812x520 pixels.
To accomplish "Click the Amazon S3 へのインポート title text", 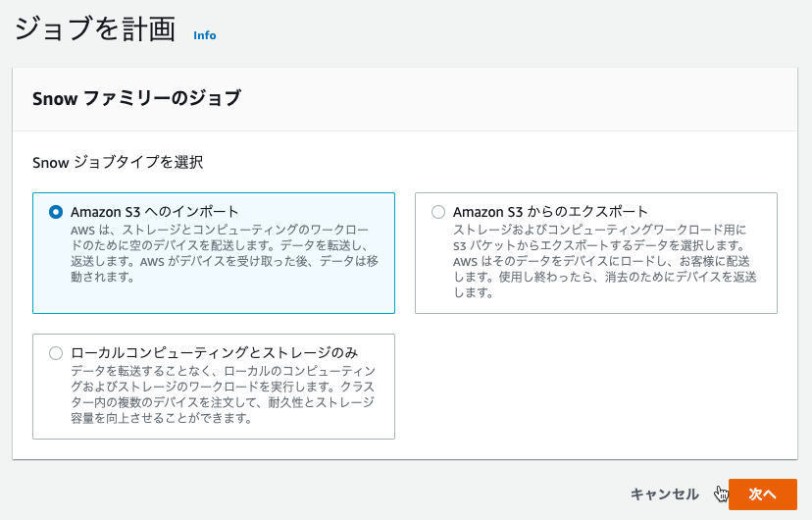I will coord(154,212).
